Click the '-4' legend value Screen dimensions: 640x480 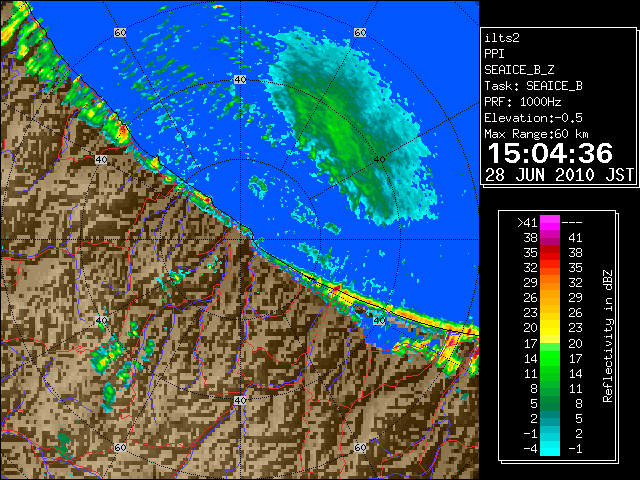pos(530,449)
